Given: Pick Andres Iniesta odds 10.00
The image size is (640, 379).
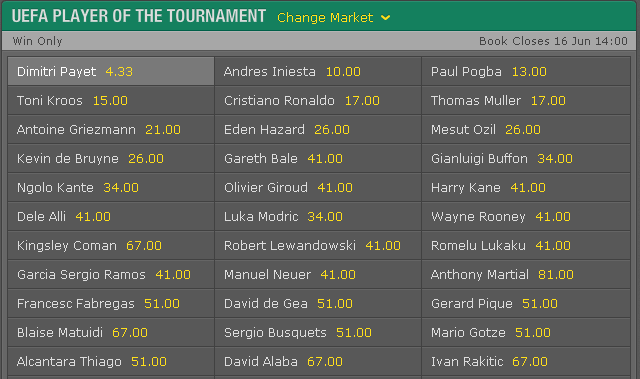Looking at the screenshot, I should (x=318, y=71).
